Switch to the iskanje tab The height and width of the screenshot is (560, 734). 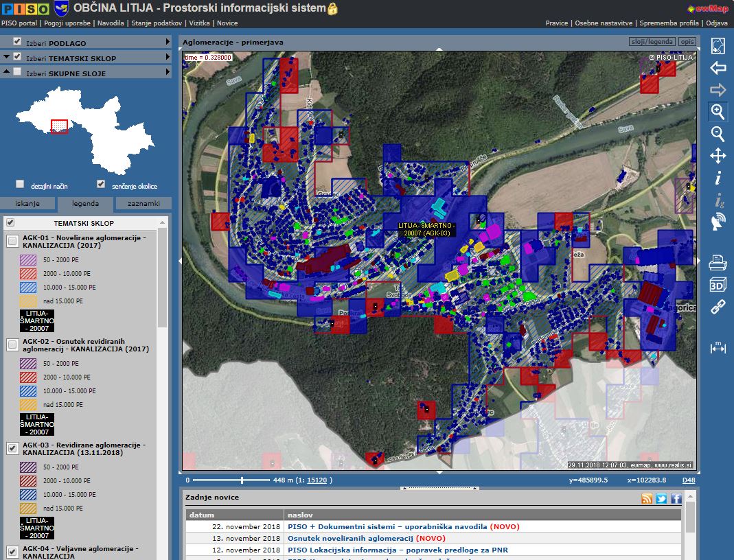tap(27, 204)
